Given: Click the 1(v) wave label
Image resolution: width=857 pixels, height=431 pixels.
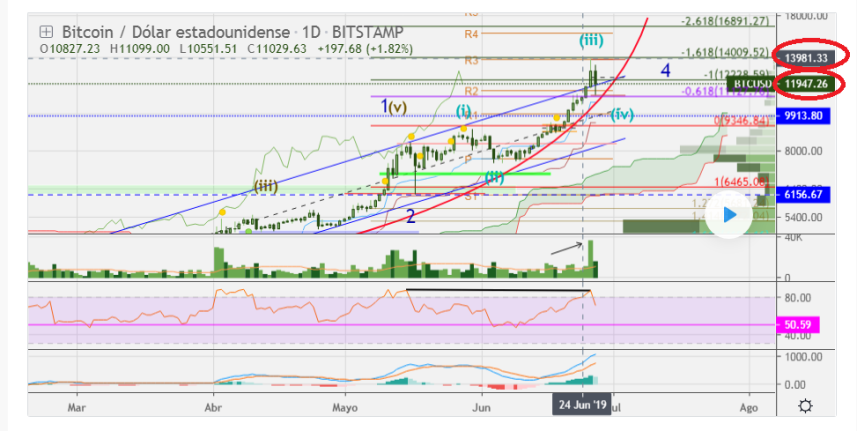Looking at the screenshot, I should coord(394,107).
